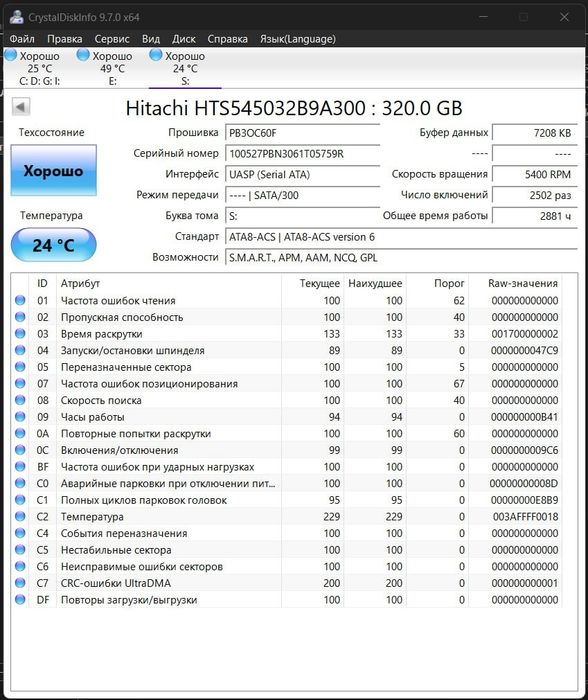Click the blue Хорошо health status button
The height and width of the screenshot is (700, 588).
54,170
